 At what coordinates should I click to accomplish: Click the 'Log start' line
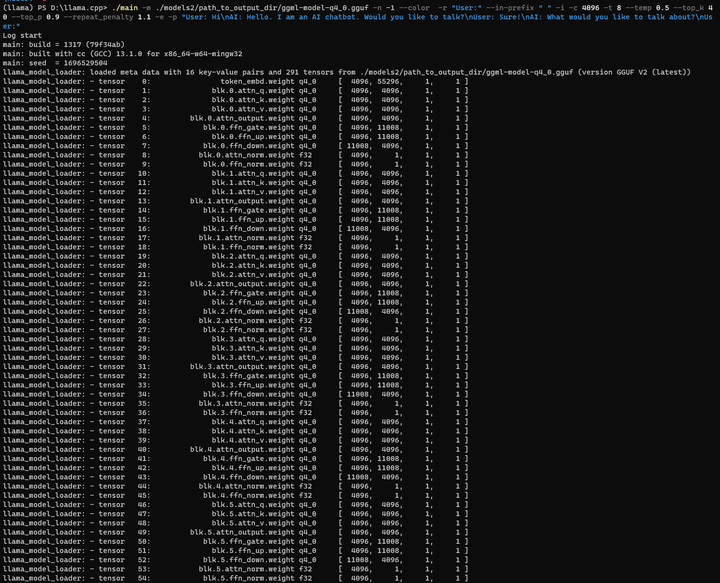[22, 35]
